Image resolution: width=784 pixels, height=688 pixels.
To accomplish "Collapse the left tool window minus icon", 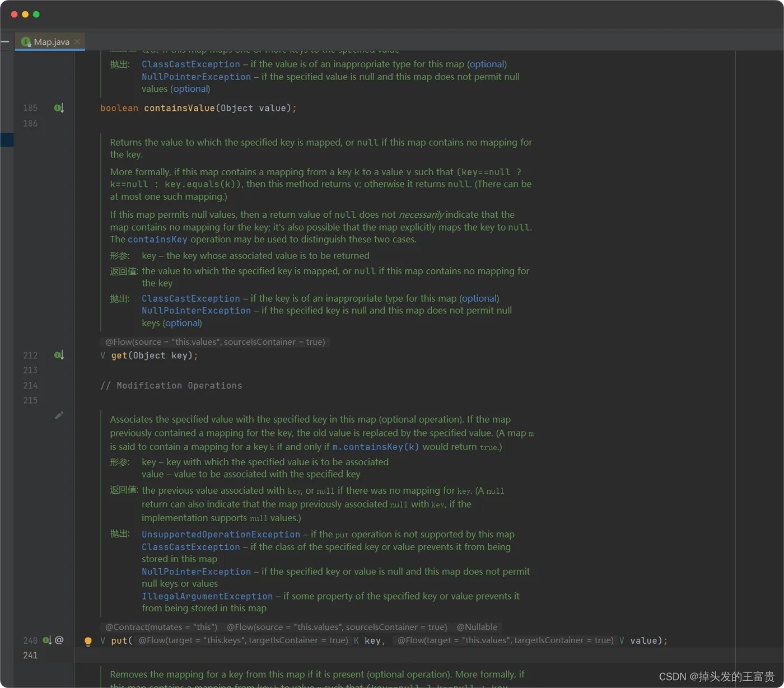I will click(x=5, y=41).
